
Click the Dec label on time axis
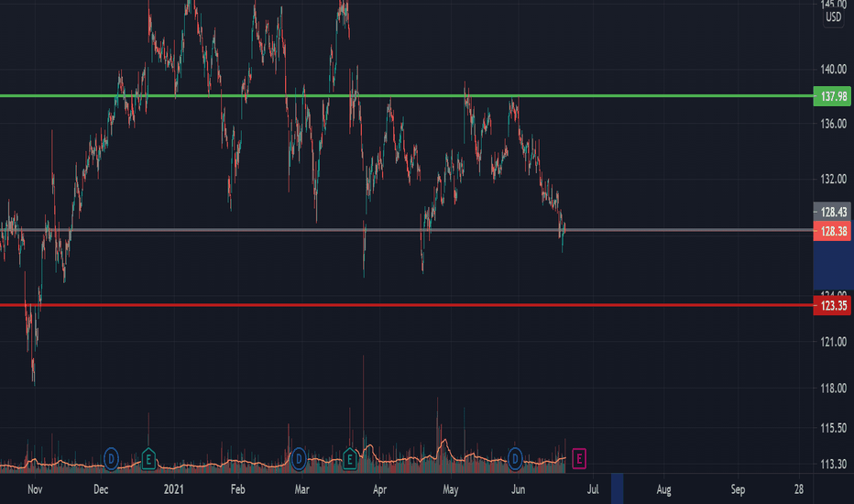[101, 489]
